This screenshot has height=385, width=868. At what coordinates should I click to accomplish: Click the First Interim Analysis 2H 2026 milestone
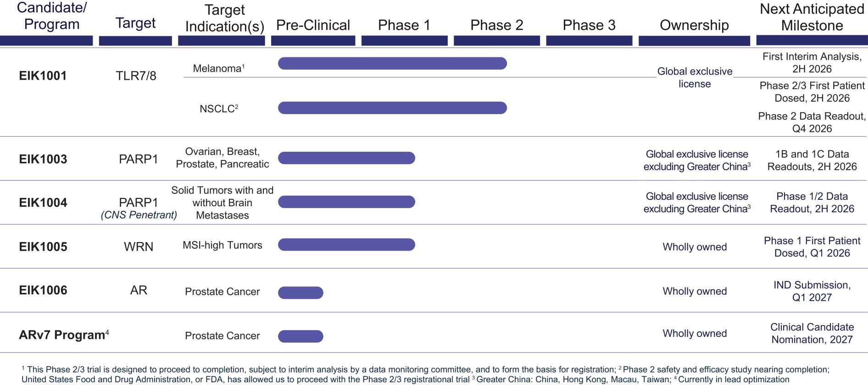click(812, 63)
